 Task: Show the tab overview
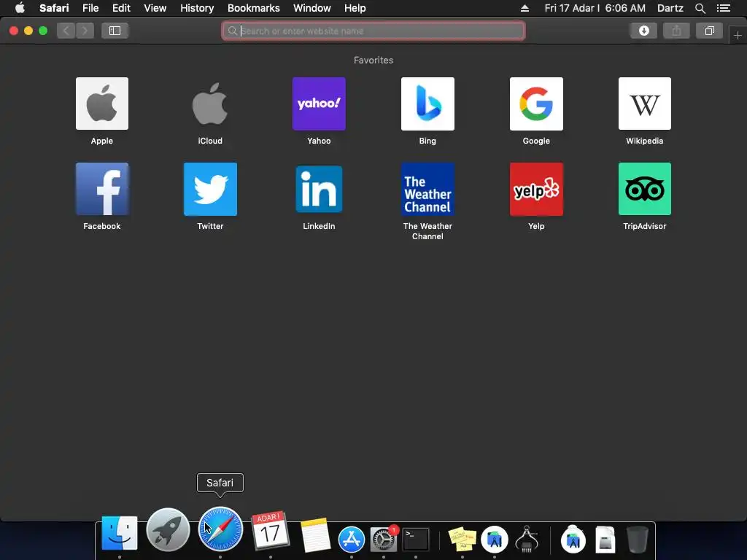(709, 31)
